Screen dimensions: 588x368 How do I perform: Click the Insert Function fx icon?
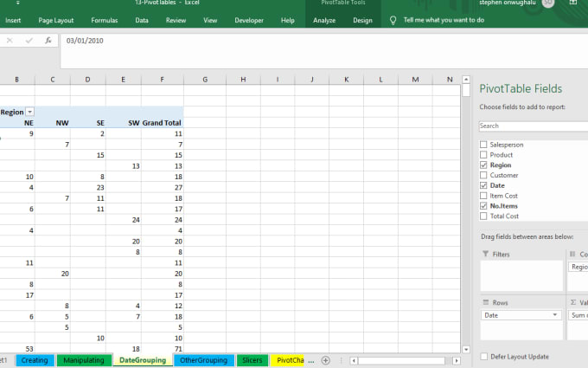point(48,41)
